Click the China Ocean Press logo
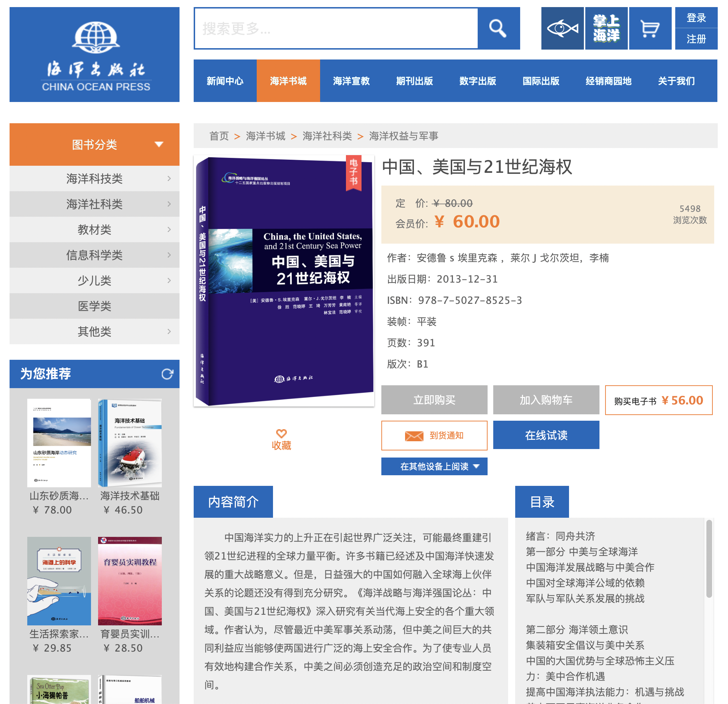Screen dimensions: 728x704 coord(94,54)
